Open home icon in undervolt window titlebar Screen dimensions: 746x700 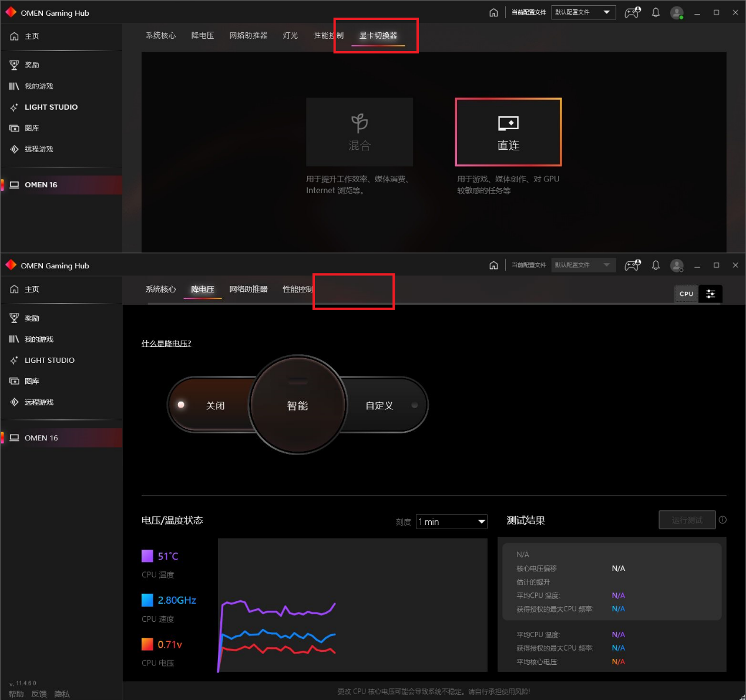click(493, 265)
